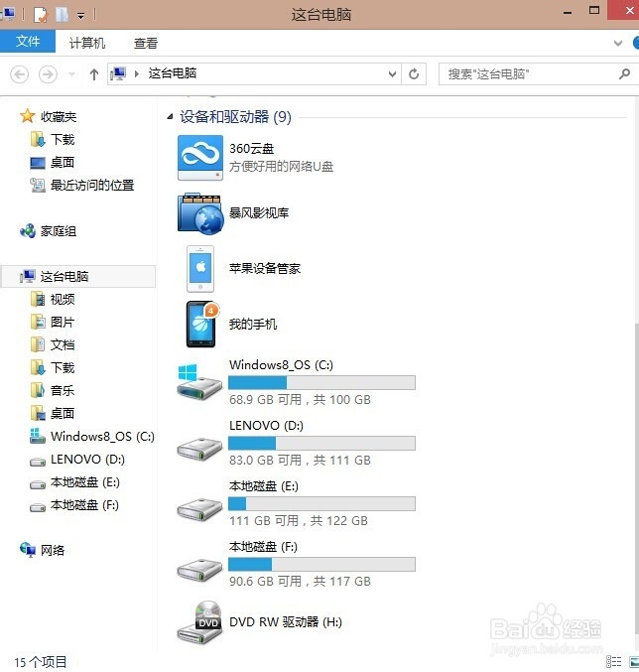
Task: Select the 本地磁盘 (F:) drive icon in main pane
Action: [199, 569]
